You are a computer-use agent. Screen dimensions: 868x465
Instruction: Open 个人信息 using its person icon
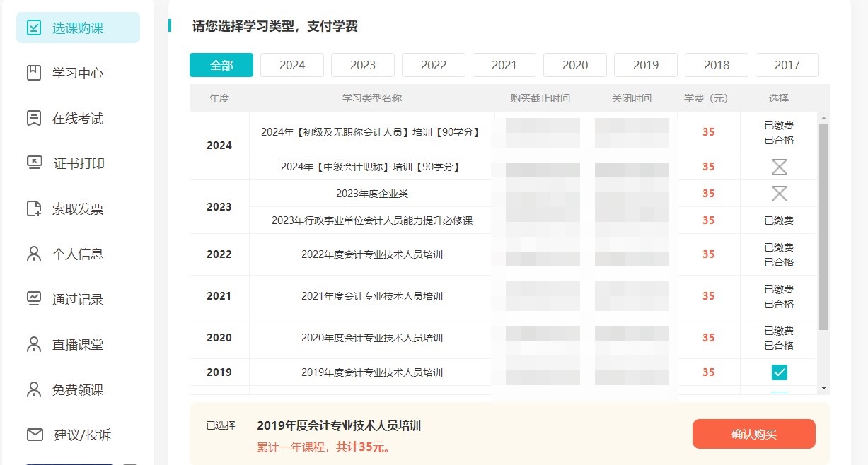34,254
